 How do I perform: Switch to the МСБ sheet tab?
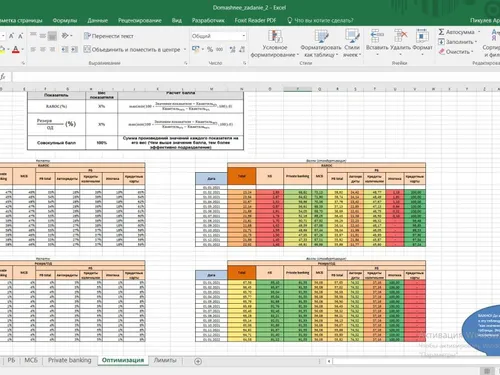point(31,360)
